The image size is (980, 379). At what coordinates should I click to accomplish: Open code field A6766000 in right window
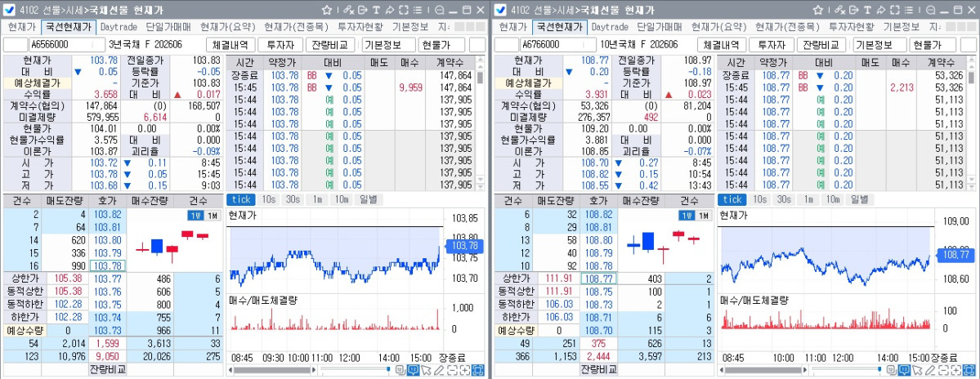[558, 44]
